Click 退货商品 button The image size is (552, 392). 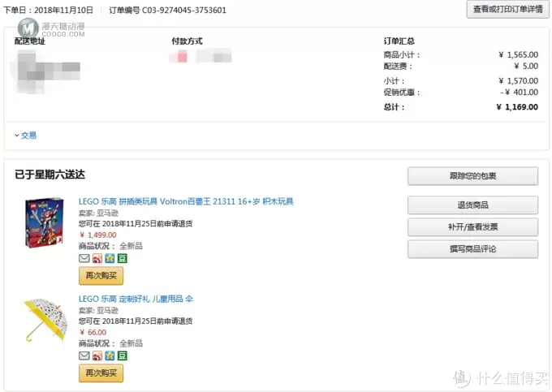(x=472, y=205)
